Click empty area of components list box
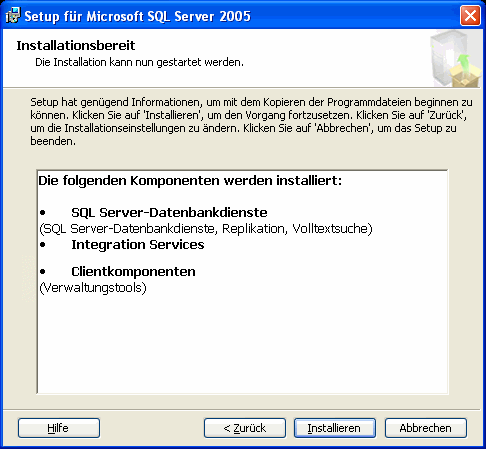Image resolution: width=486 pixels, height=449 pixels. pos(243,343)
